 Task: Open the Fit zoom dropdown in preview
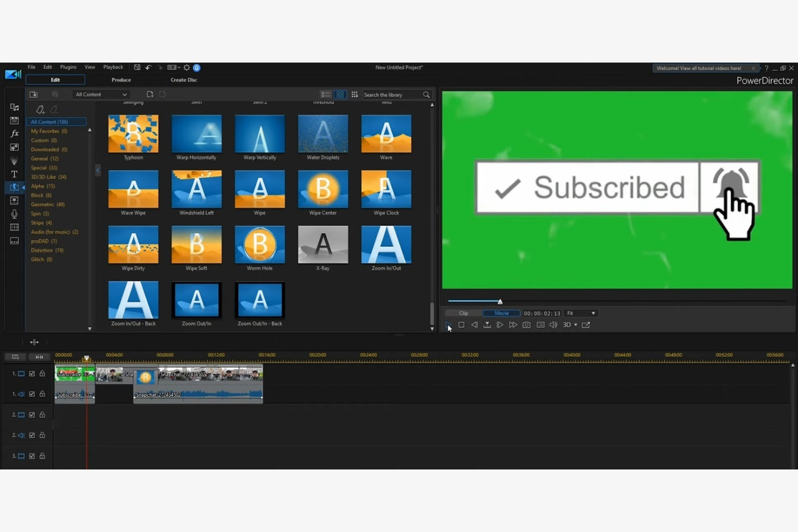tap(581, 313)
